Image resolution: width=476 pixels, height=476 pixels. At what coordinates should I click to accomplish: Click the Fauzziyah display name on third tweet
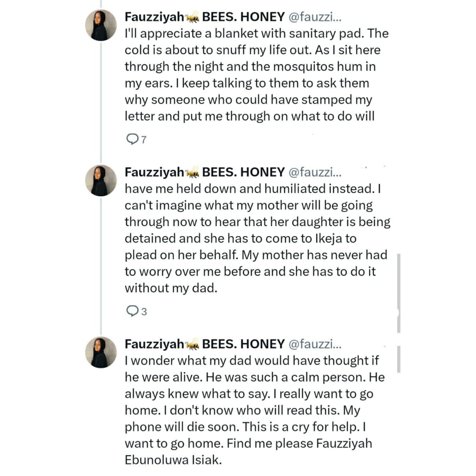tap(154, 344)
